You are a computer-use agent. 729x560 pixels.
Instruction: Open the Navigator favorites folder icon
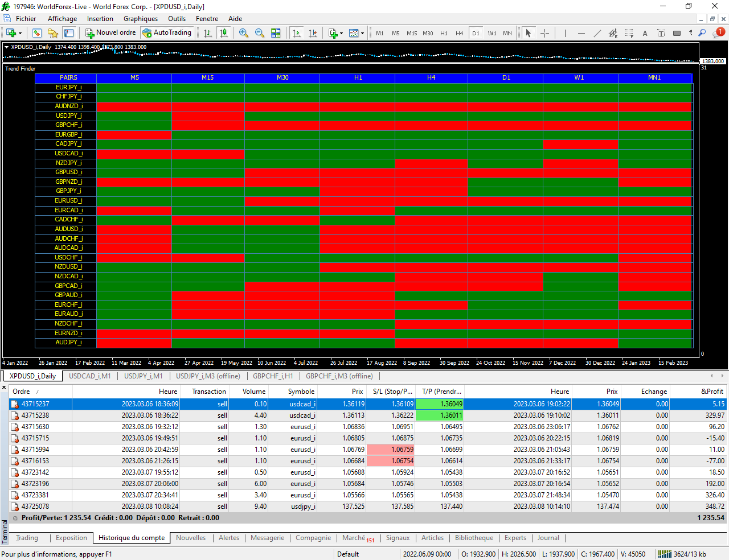pyautogui.click(x=53, y=33)
